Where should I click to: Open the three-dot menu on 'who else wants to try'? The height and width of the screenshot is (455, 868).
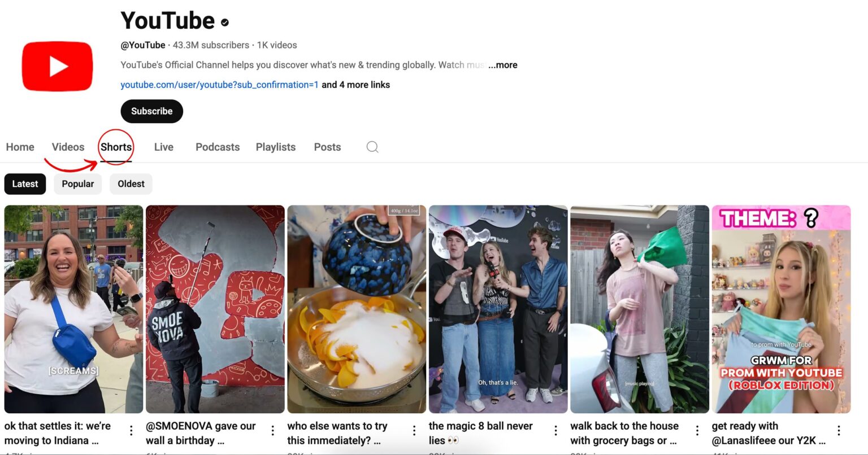tap(415, 430)
